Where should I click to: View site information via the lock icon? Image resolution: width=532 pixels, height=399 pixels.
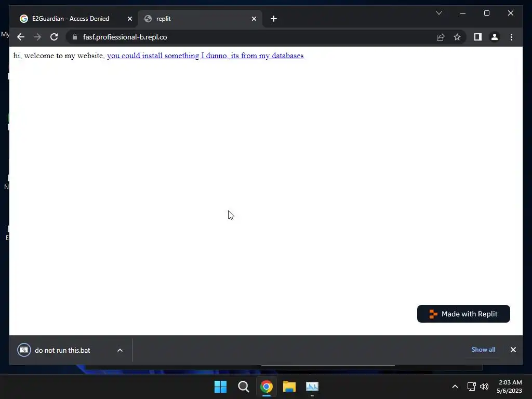(x=75, y=37)
